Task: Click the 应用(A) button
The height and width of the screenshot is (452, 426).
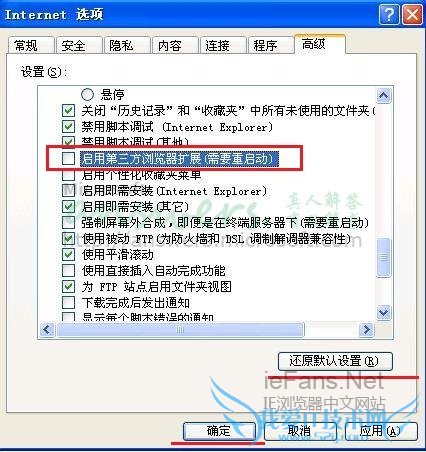Action: [x=381, y=431]
